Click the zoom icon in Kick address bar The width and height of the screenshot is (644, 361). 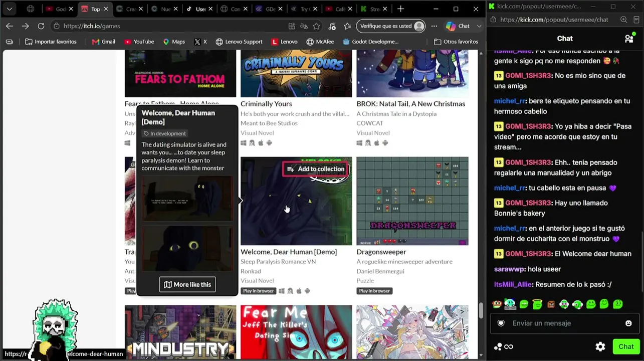click(624, 20)
